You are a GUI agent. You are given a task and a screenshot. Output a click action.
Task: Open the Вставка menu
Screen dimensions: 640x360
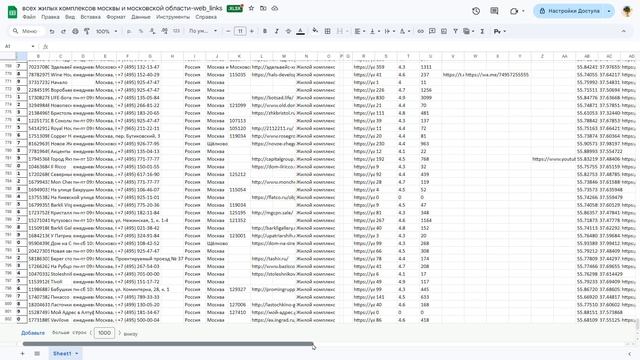pyautogui.click(x=91, y=17)
